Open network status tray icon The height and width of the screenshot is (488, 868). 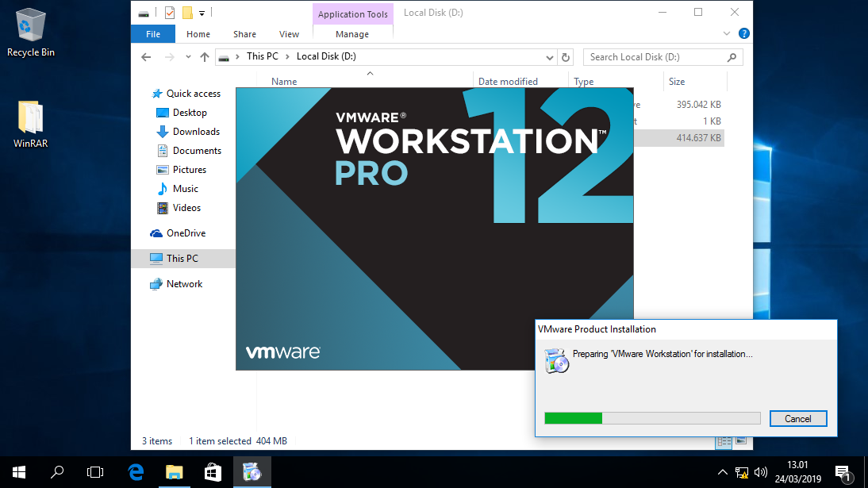(x=742, y=472)
